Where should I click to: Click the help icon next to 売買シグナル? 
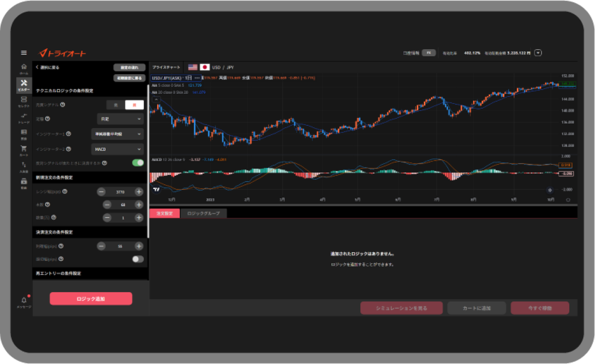point(62,105)
